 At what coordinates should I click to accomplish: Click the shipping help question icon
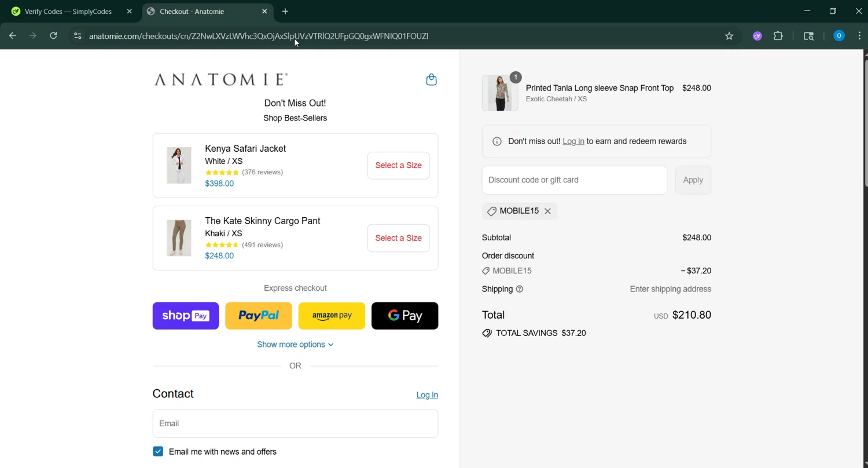[x=520, y=289]
